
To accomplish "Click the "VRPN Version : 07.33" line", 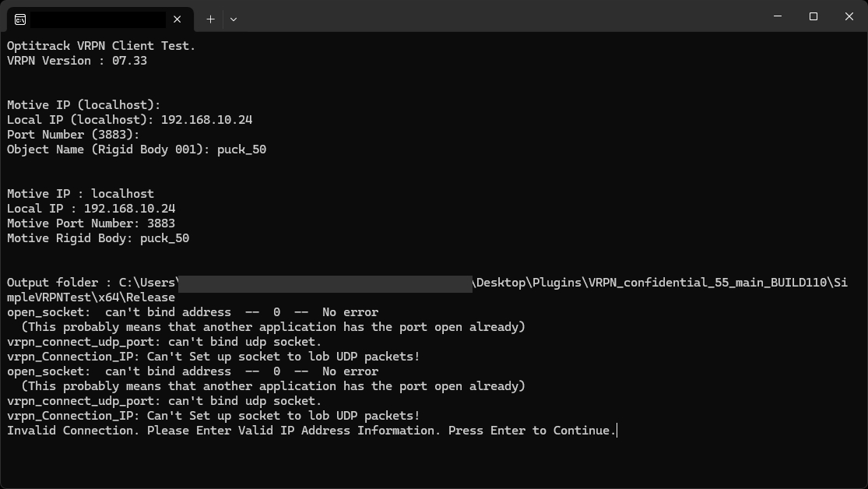I will [77, 61].
